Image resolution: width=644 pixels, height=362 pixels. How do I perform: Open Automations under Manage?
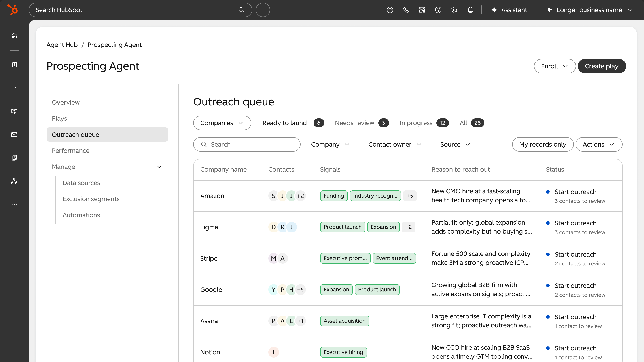click(81, 215)
